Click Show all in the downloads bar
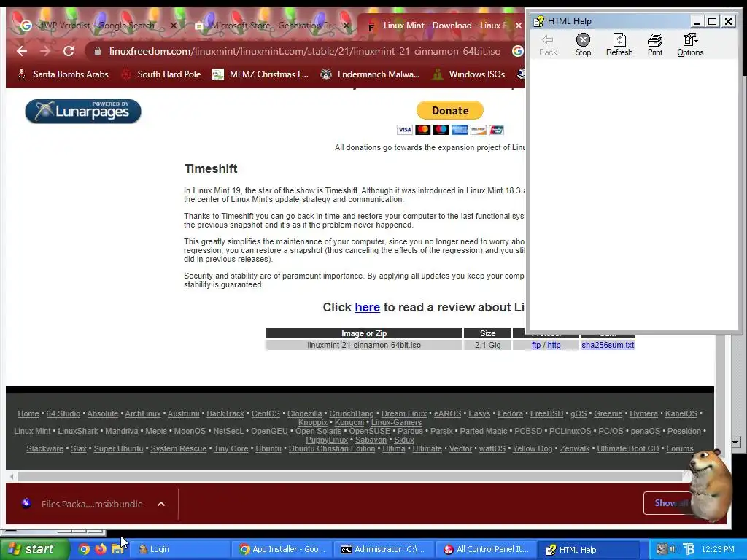 coord(670,503)
